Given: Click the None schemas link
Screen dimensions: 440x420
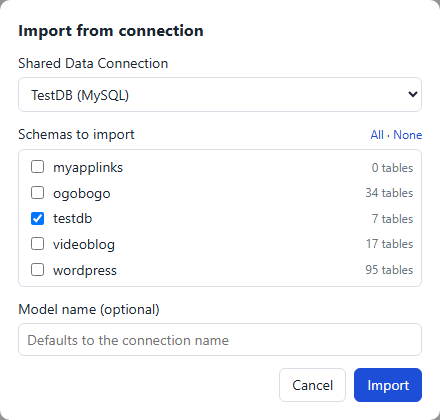Looking at the screenshot, I should point(407,135).
